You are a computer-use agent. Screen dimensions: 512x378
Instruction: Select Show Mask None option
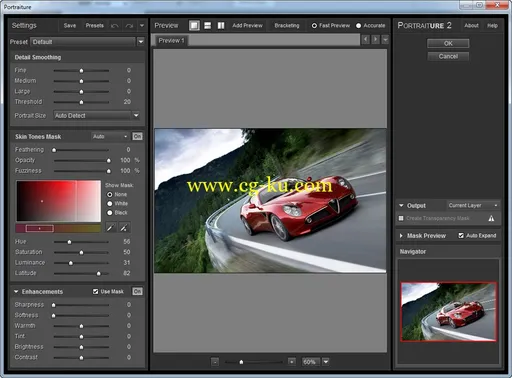[109, 194]
